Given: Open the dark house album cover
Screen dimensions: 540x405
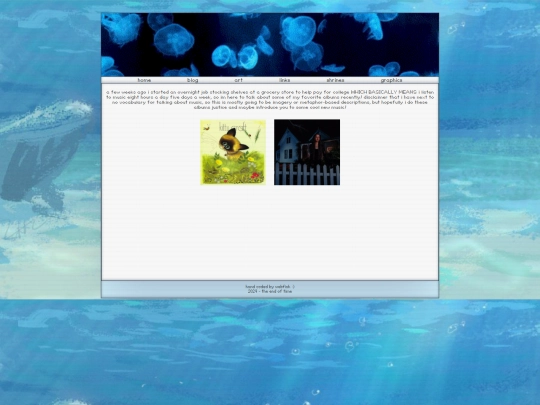Looking at the screenshot, I should tap(307, 152).
